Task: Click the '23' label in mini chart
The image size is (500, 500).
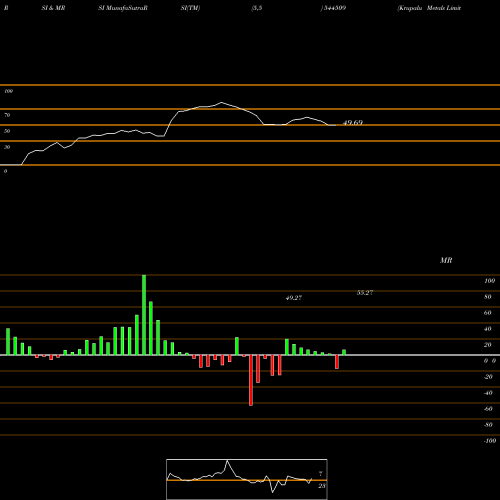Action: (x=322, y=486)
